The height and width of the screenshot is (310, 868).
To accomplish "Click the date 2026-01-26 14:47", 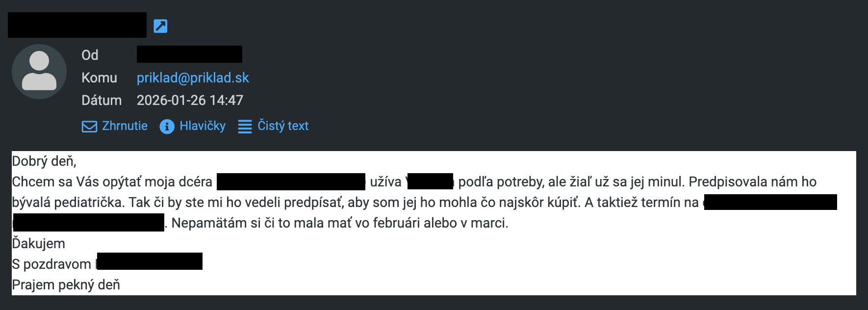I will click(x=190, y=100).
